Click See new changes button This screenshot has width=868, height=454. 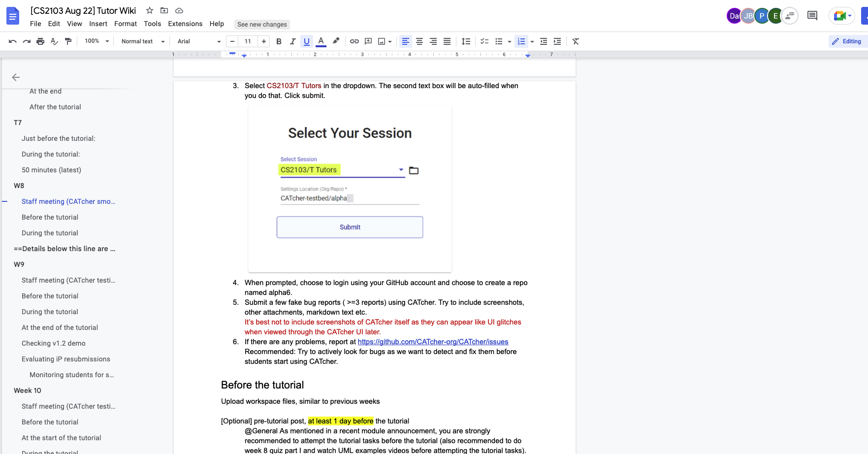262,24
